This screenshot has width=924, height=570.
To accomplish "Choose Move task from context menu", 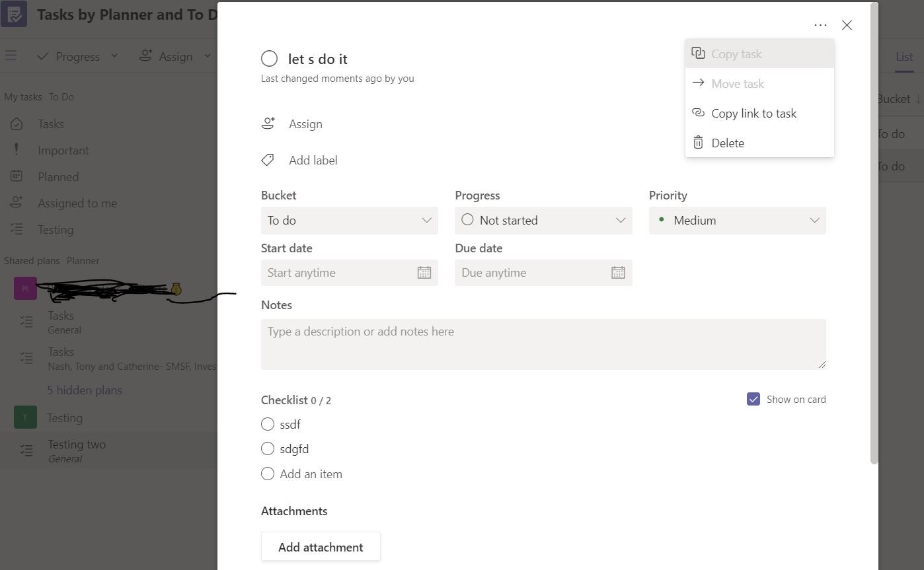I will tap(759, 83).
